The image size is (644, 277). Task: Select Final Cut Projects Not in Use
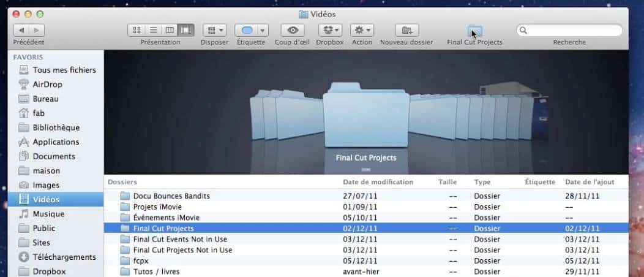coord(366,250)
